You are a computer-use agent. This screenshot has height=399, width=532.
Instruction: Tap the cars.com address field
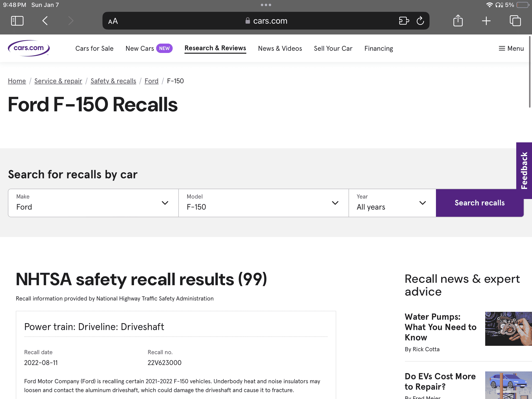266,21
